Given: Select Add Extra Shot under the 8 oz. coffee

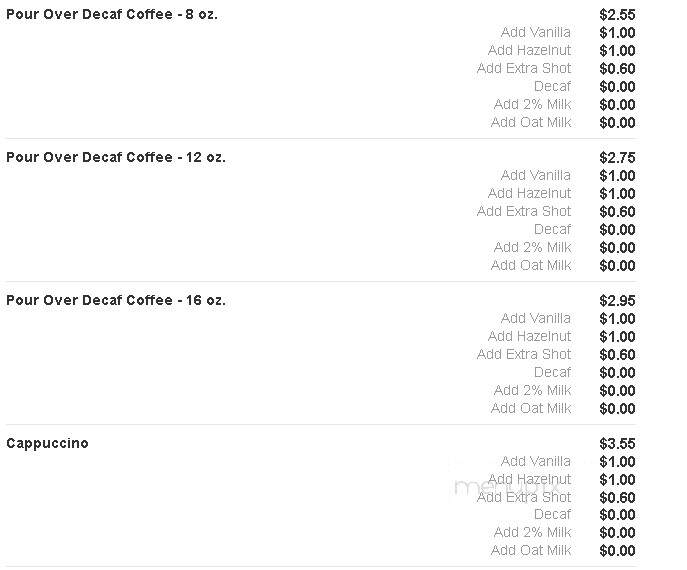Looking at the screenshot, I should point(524,68).
